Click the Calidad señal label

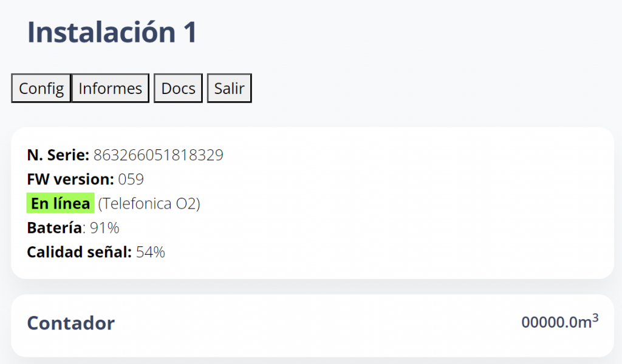point(79,252)
